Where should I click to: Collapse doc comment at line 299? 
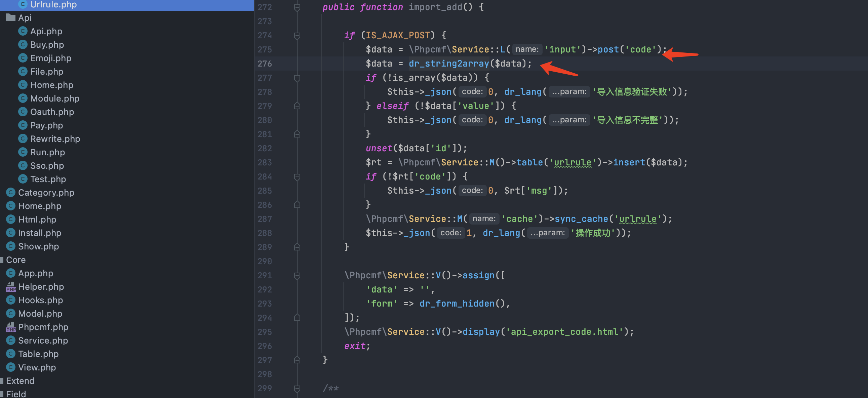coord(297,389)
